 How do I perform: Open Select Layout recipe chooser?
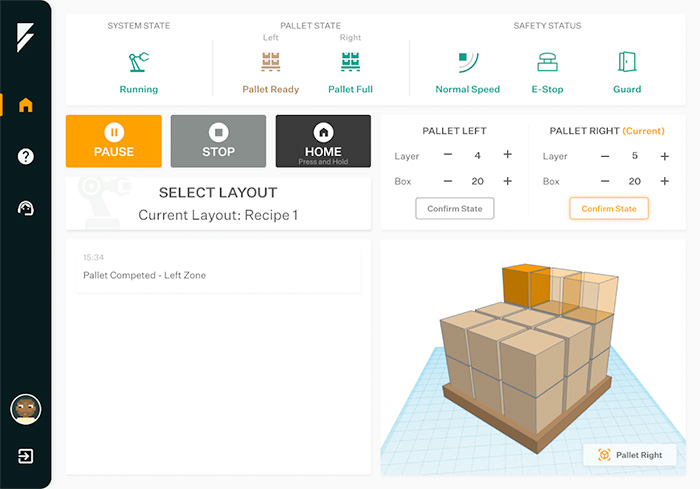coord(218,203)
